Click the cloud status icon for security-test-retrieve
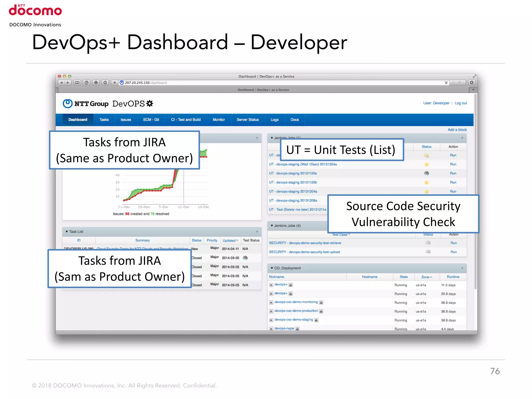Screen dimensions: 532x399 point(428,243)
